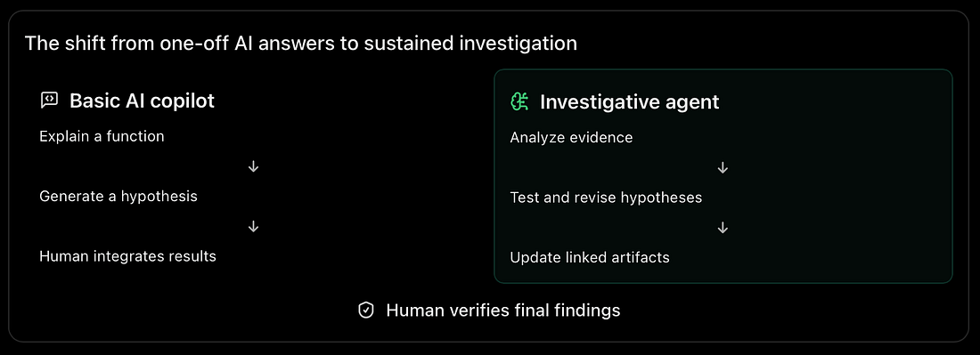Click the Generate a hypothesis step

(x=118, y=197)
